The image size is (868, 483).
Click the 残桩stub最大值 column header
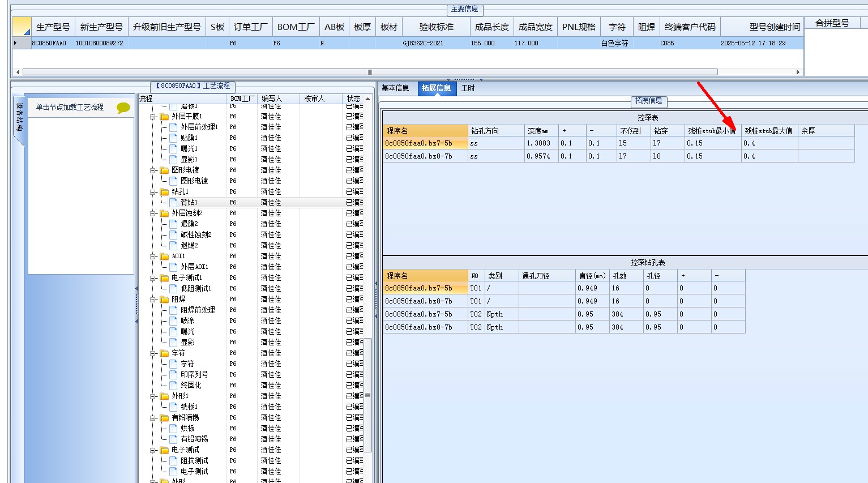(x=769, y=131)
